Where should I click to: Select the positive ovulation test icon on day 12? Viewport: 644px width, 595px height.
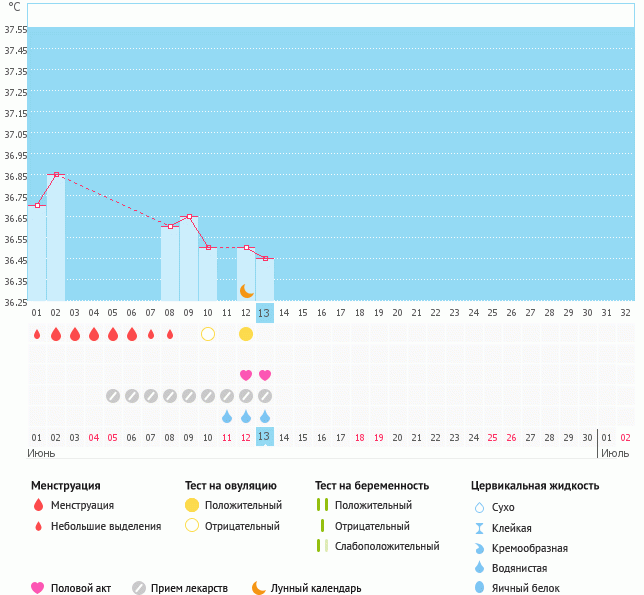point(246,333)
